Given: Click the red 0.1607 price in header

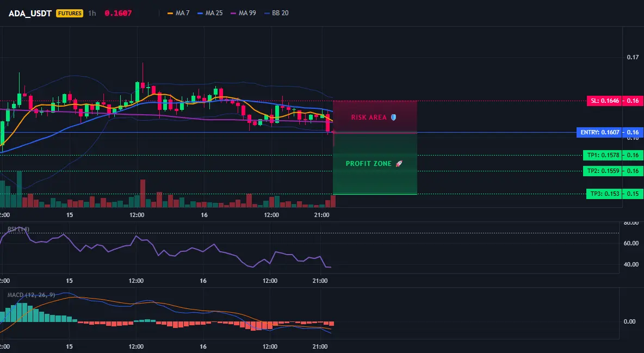Looking at the screenshot, I should tap(118, 13).
